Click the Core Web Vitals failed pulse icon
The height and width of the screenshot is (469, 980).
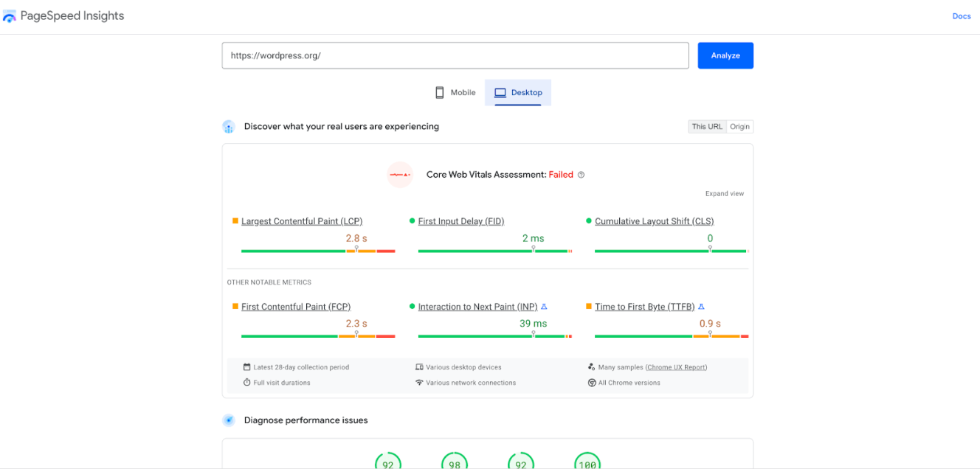(x=400, y=175)
